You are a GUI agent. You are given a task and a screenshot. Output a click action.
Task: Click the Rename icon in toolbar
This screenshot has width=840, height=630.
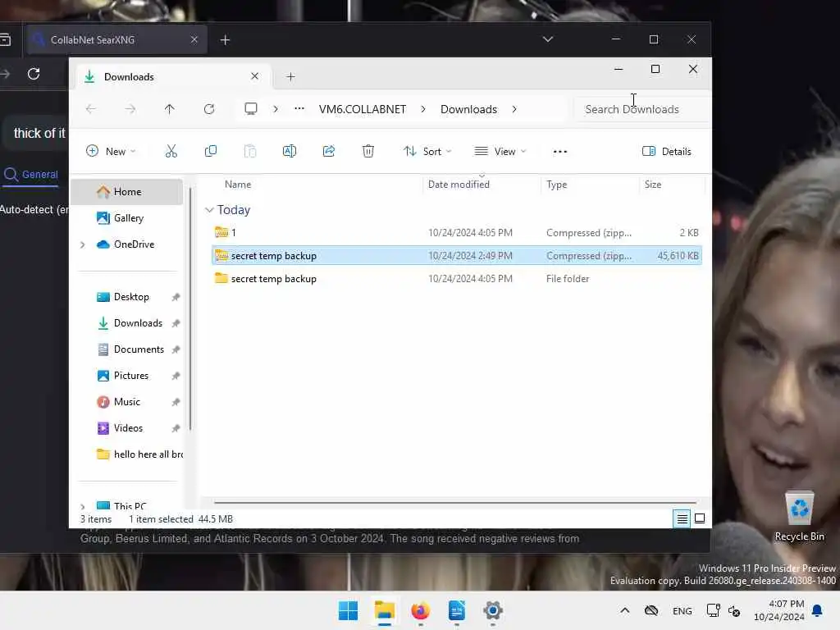tap(290, 152)
